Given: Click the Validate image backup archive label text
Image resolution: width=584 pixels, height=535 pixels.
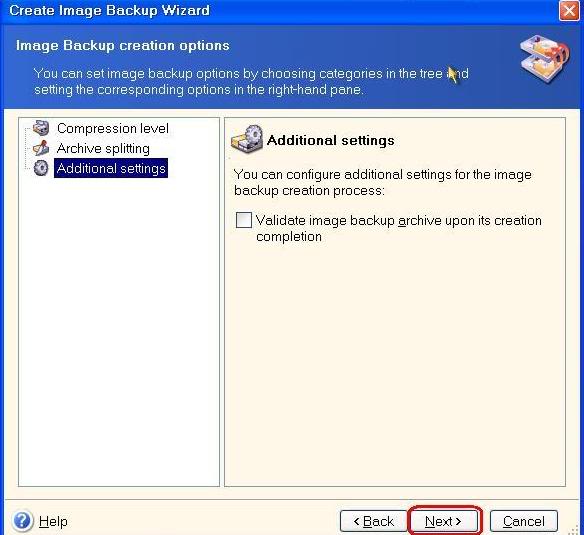Looking at the screenshot, I should [399, 228].
